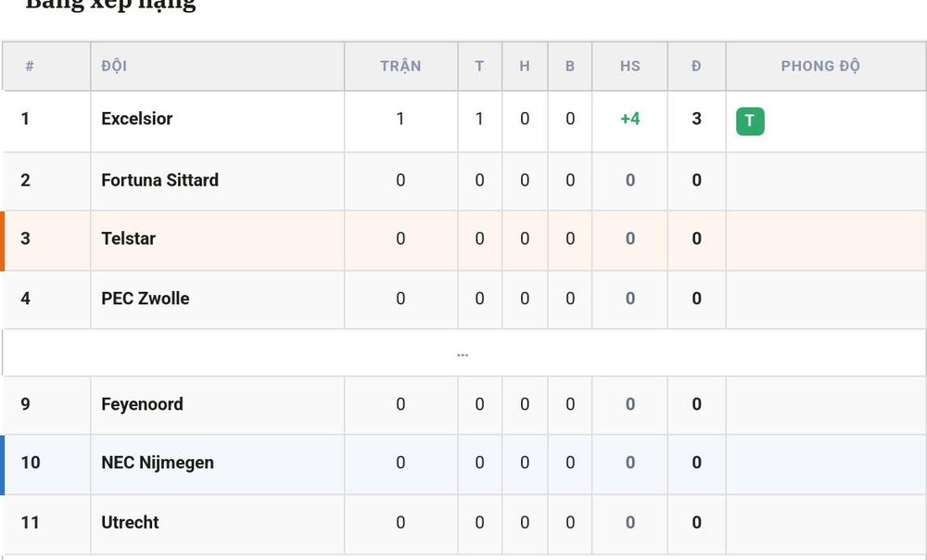The image size is (927, 560).
Task: Open the Excelsior team link
Action: click(x=136, y=119)
